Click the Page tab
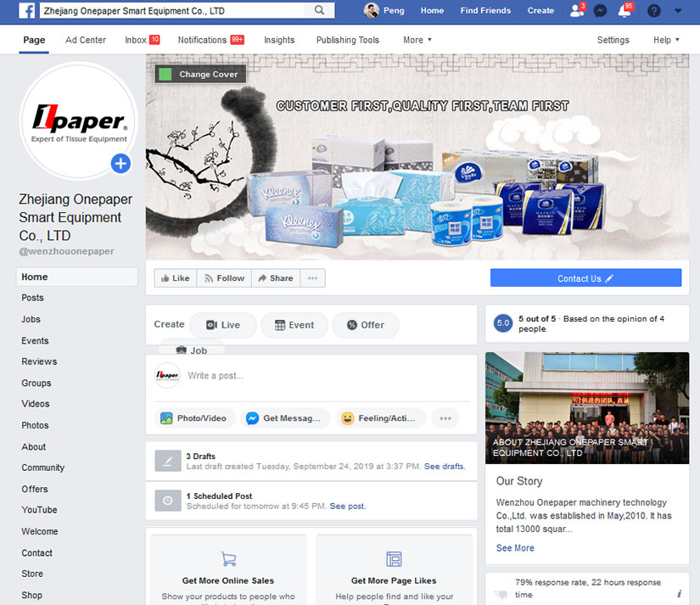 click(x=34, y=40)
